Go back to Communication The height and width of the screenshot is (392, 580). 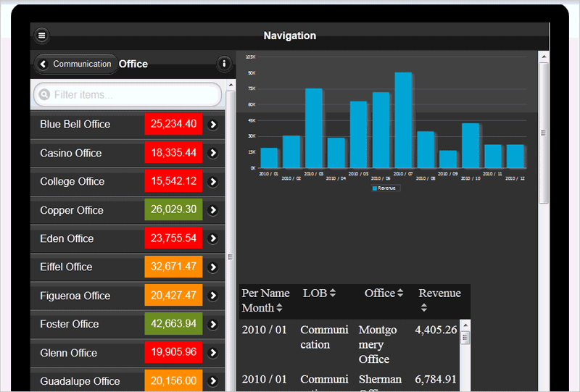(x=76, y=64)
